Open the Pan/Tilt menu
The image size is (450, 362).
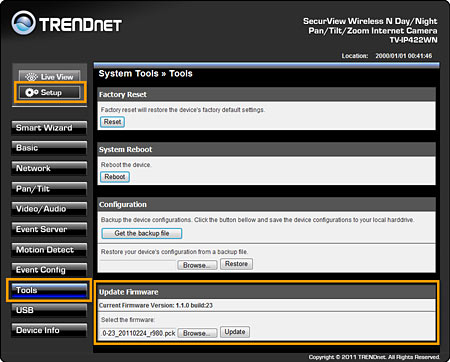point(49,189)
